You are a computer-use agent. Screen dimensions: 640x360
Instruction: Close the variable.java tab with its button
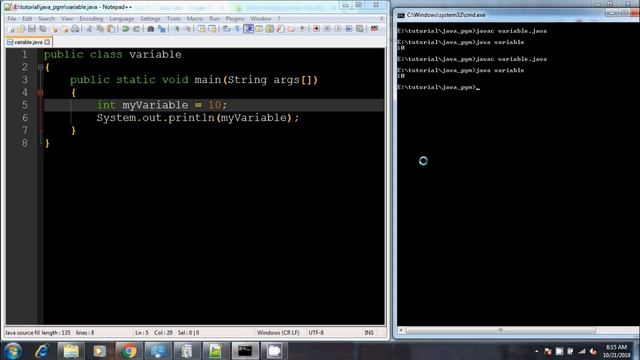point(47,42)
